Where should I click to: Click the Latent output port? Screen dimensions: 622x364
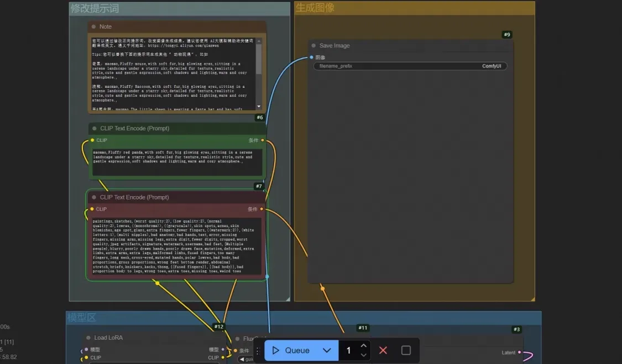520,352
